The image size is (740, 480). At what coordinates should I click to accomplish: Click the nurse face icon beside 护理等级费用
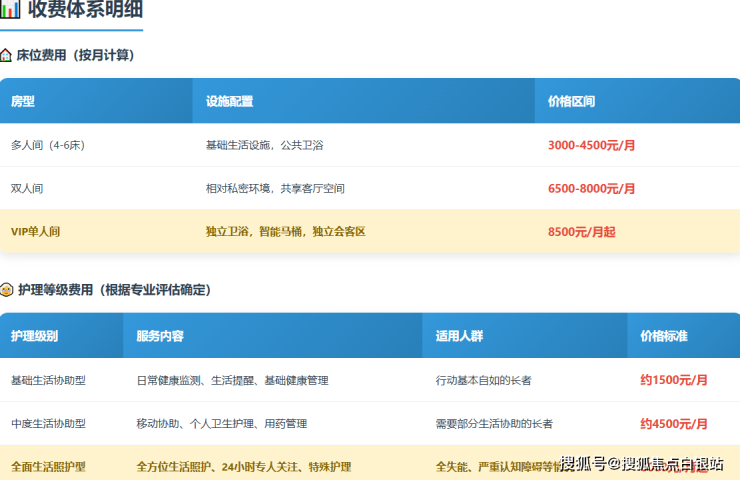[x=6, y=289]
